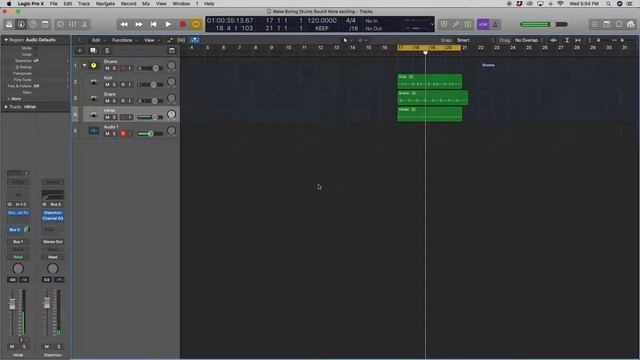Screen dimensions: 640x360
Task: Click the Rewind transport button
Action: [124, 24]
